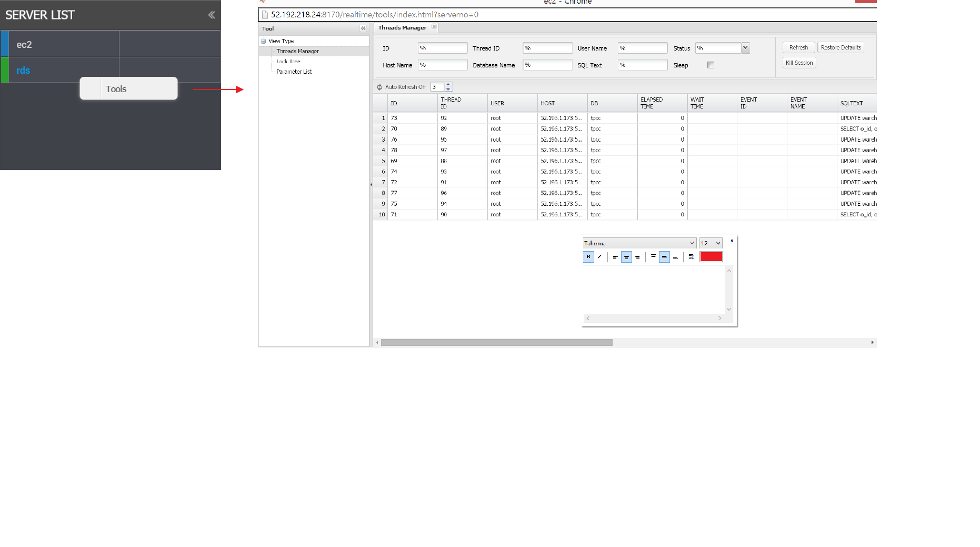Set vertical alignment to top
980x547 pixels.
653,257
